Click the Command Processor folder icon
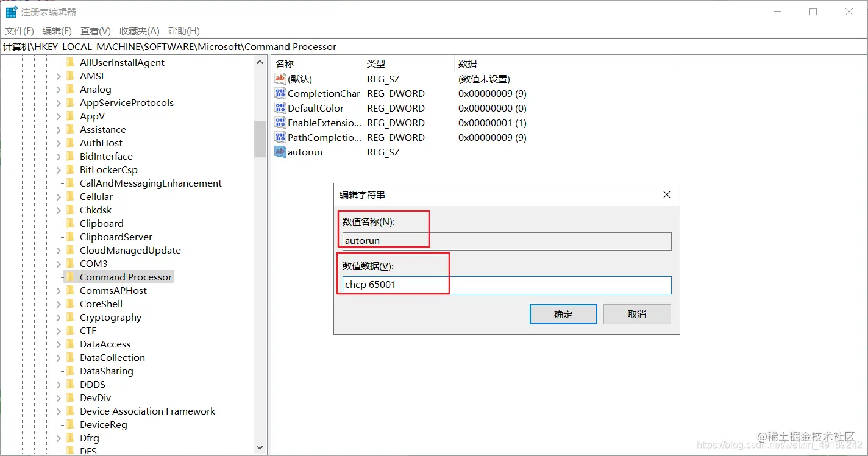Screen dimensions: 868x456 point(71,277)
